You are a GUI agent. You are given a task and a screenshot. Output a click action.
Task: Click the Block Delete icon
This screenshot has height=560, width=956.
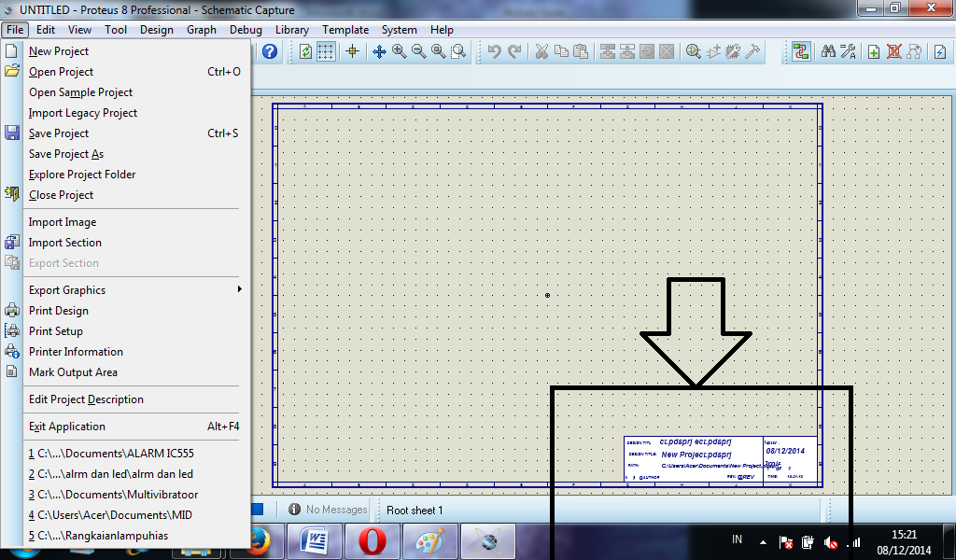[x=667, y=51]
